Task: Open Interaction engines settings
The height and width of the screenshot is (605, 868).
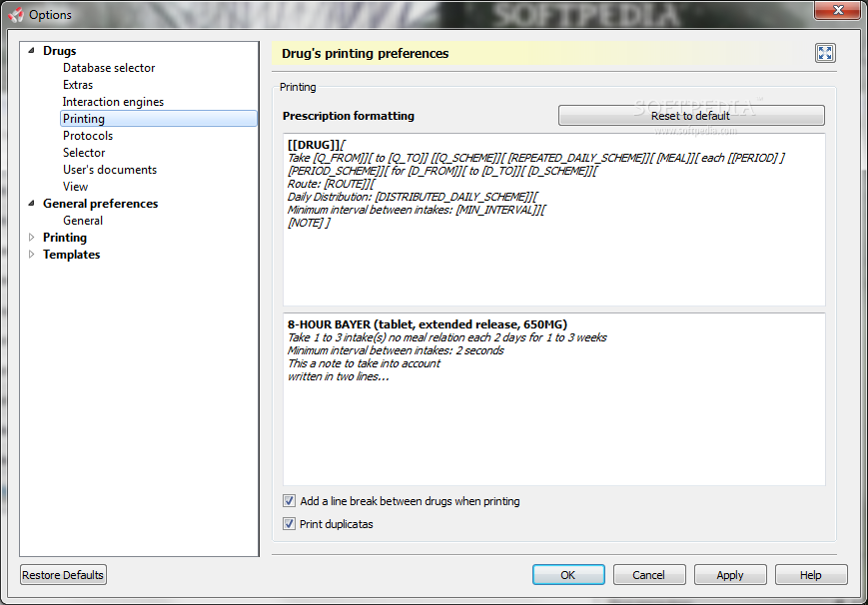Action: pos(113,102)
